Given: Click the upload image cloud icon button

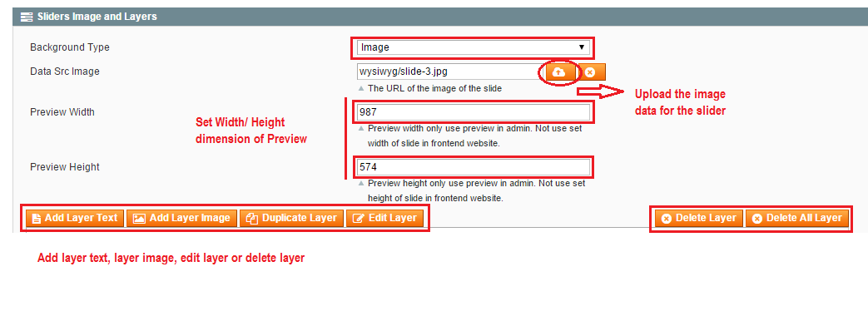Looking at the screenshot, I should tap(559, 72).
